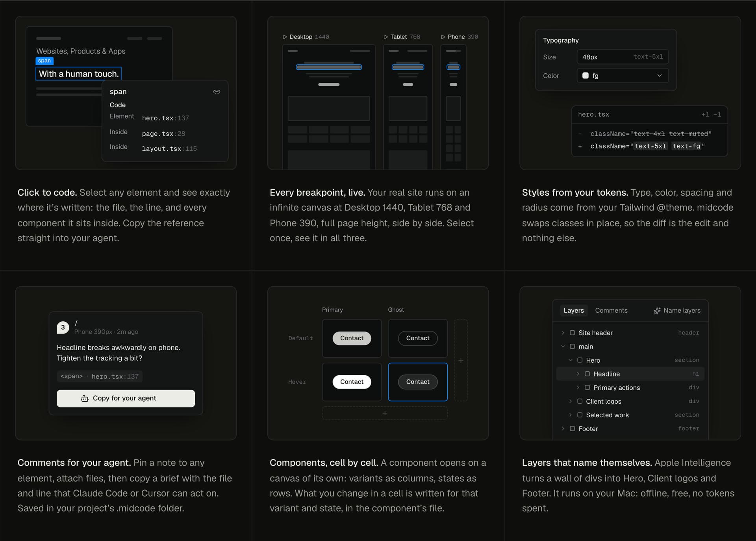This screenshot has width=756, height=541.
Task: Click the link icon in the span popup
Action: (217, 92)
